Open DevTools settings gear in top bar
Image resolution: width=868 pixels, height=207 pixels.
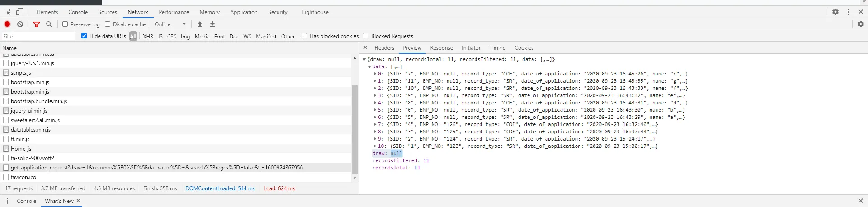[835, 12]
